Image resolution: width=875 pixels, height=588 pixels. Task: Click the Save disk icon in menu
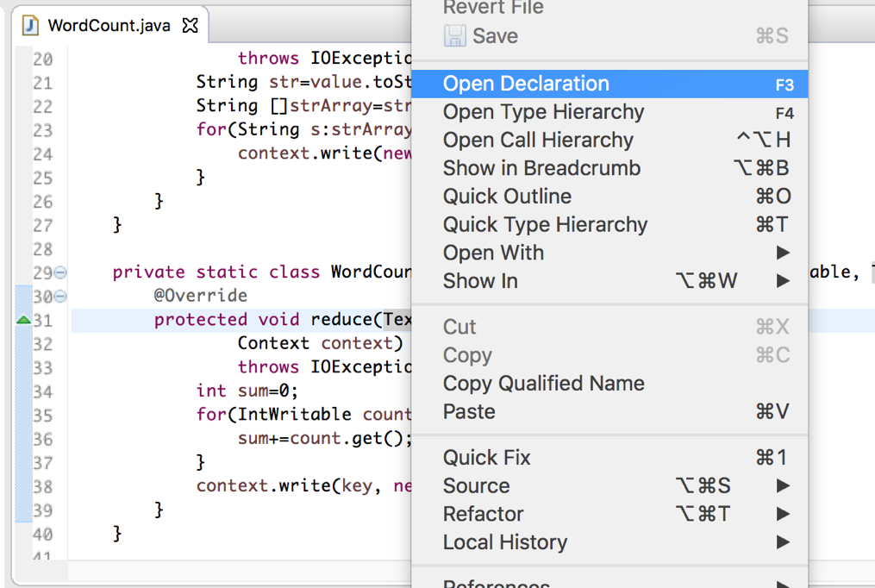click(455, 36)
